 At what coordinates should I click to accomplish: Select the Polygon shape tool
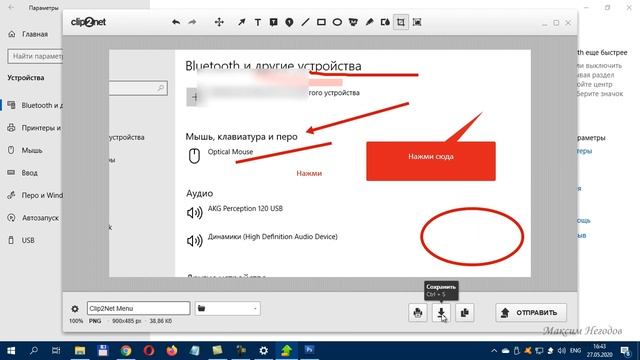pyautogui.click(x=353, y=22)
